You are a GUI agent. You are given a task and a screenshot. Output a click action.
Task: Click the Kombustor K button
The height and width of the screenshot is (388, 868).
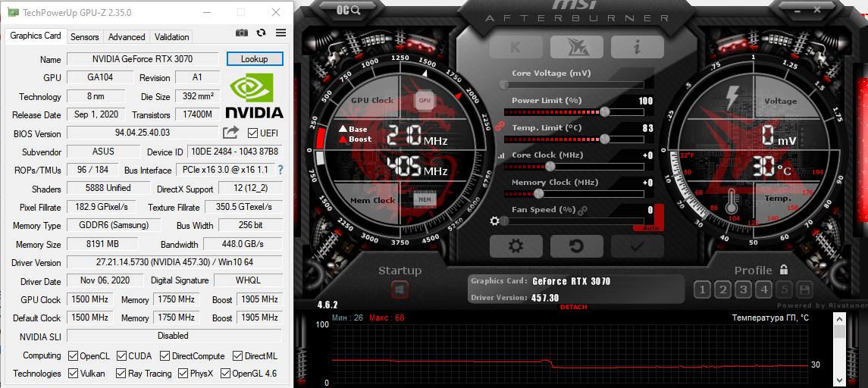(x=515, y=48)
